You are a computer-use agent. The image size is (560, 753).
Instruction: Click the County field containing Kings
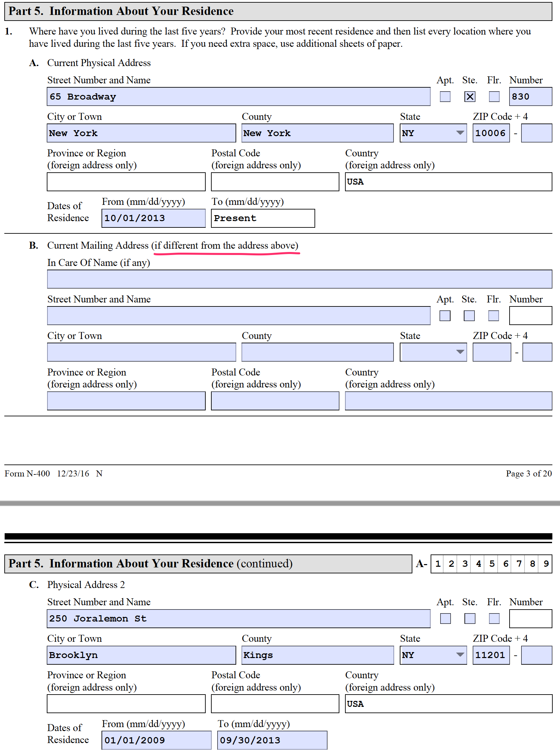317,655
